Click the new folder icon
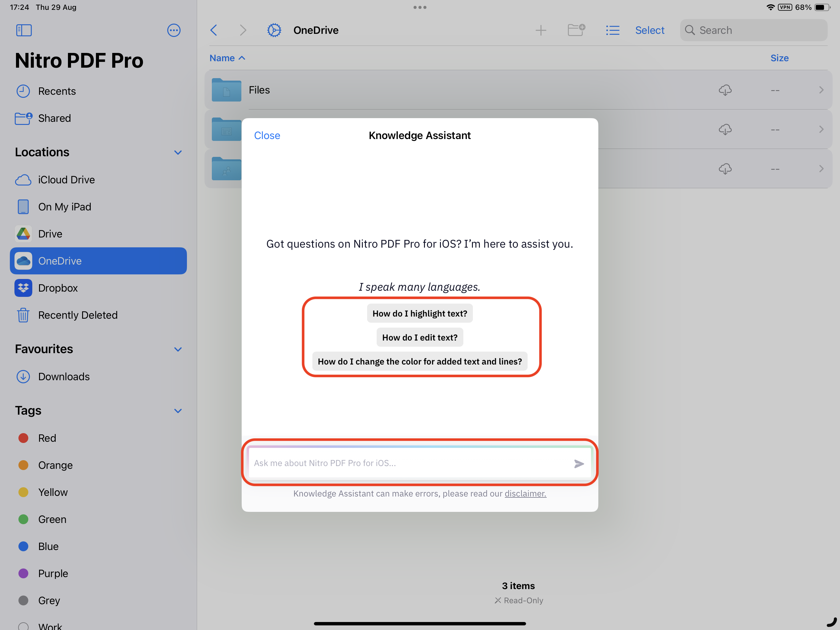The width and height of the screenshot is (840, 630). click(x=576, y=30)
